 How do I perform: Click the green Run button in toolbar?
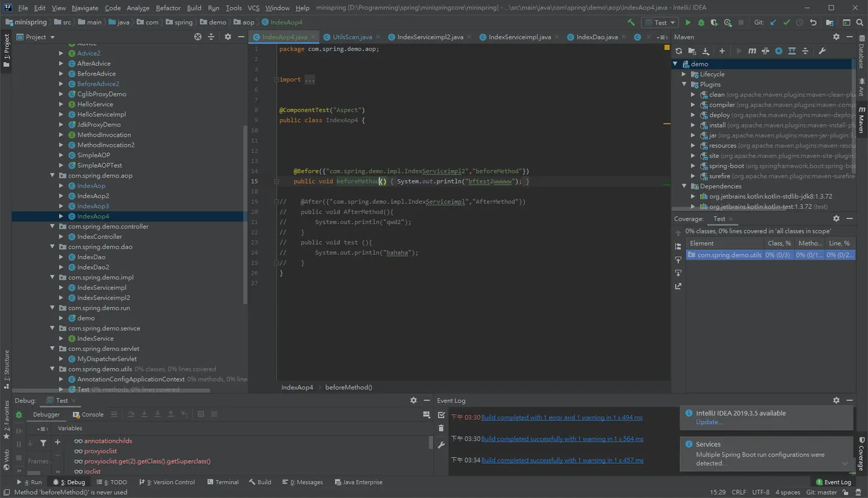coord(688,22)
